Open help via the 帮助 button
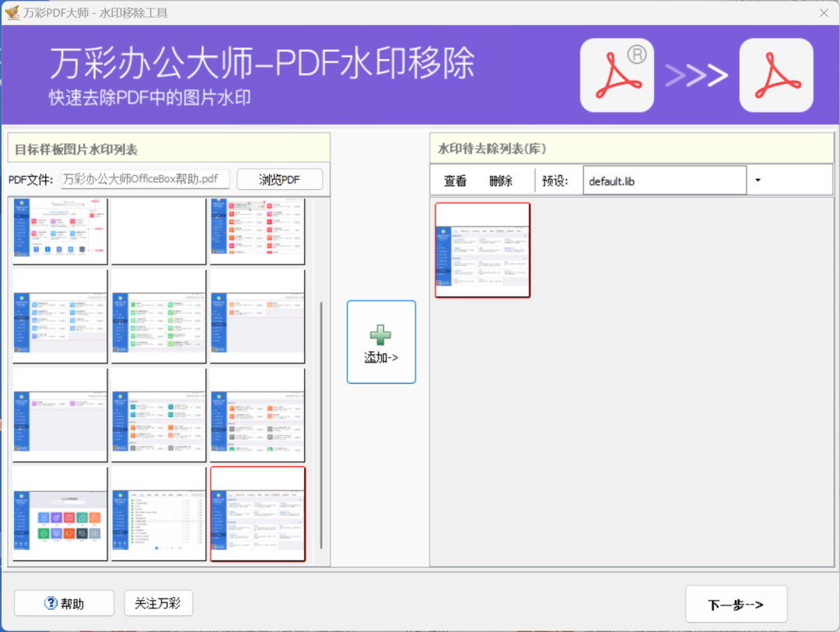Viewport: 840px width, 632px height. [x=62, y=603]
